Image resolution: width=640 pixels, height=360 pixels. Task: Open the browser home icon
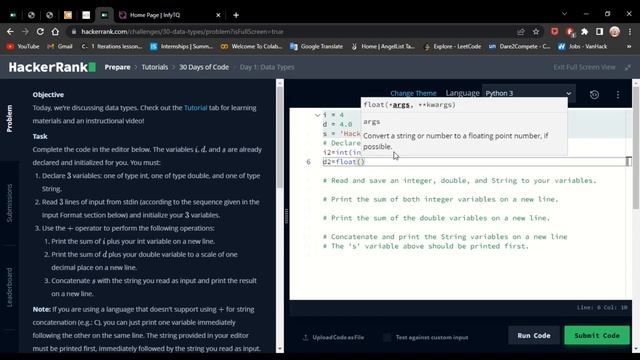(55, 31)
